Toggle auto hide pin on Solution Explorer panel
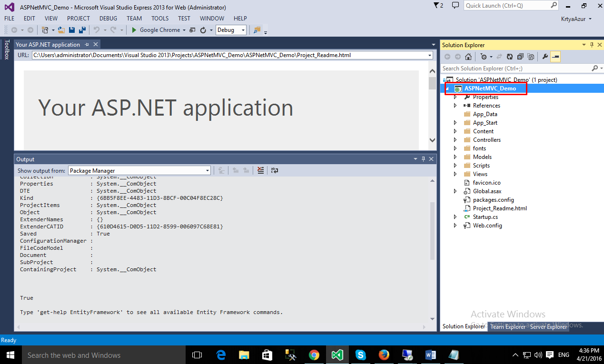 click(x=592, y=45)
